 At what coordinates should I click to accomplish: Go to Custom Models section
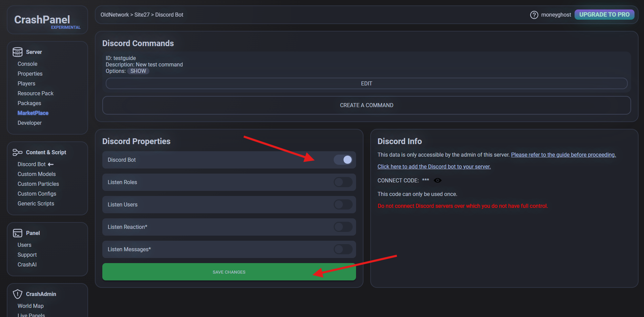point(37,174)
